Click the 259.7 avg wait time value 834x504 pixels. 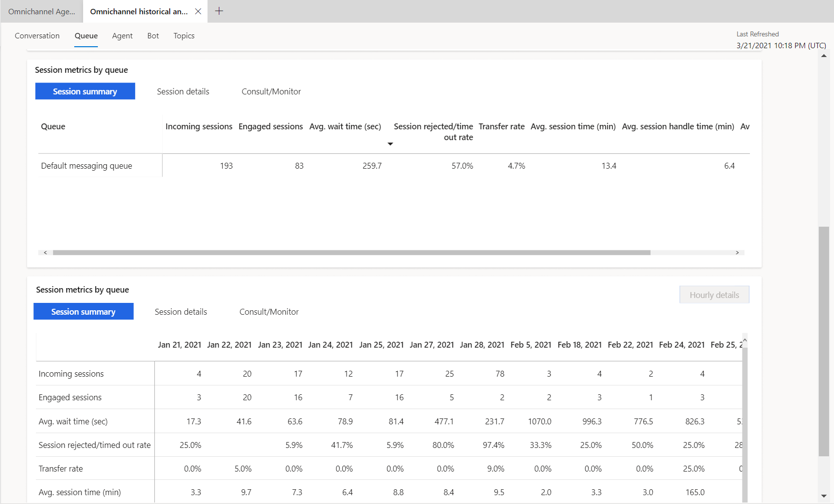coord(372,166)
